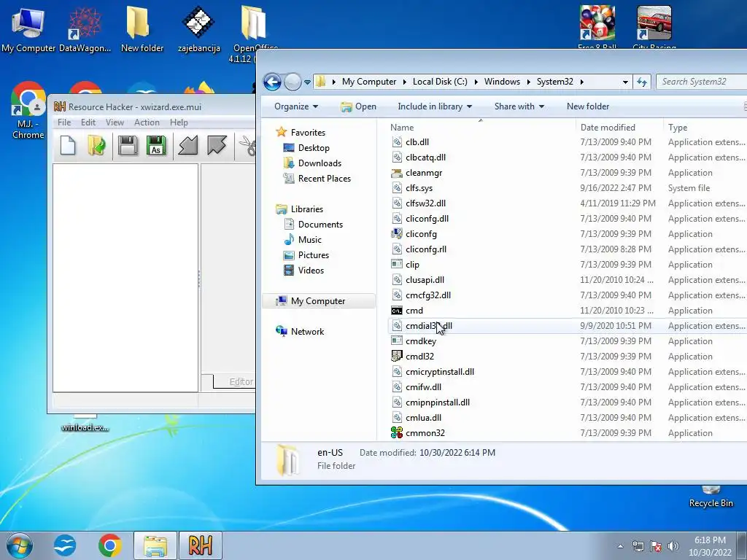
Task: Click Resource Hacker taskbar button
Action: point(201,545)
